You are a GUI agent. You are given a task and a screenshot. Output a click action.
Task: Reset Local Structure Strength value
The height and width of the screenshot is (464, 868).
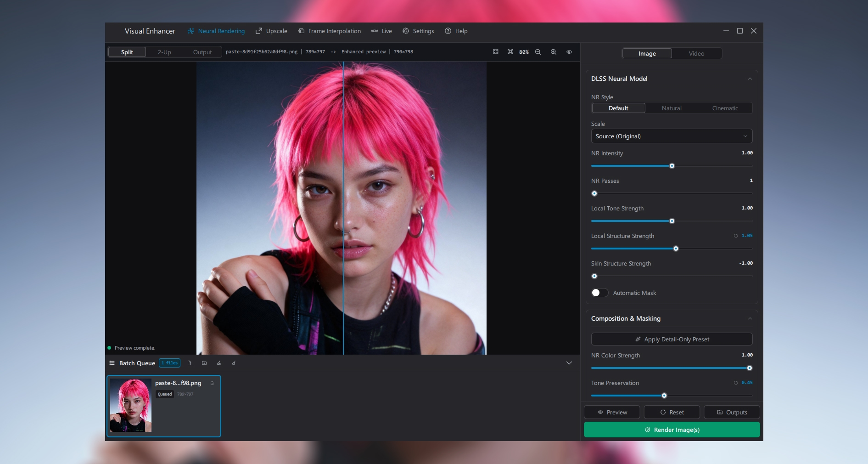click(x=736, y=236)
